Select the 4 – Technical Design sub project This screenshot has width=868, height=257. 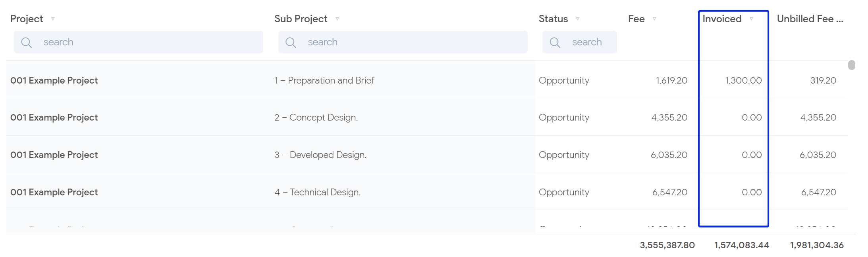click(x=318, y=192)
